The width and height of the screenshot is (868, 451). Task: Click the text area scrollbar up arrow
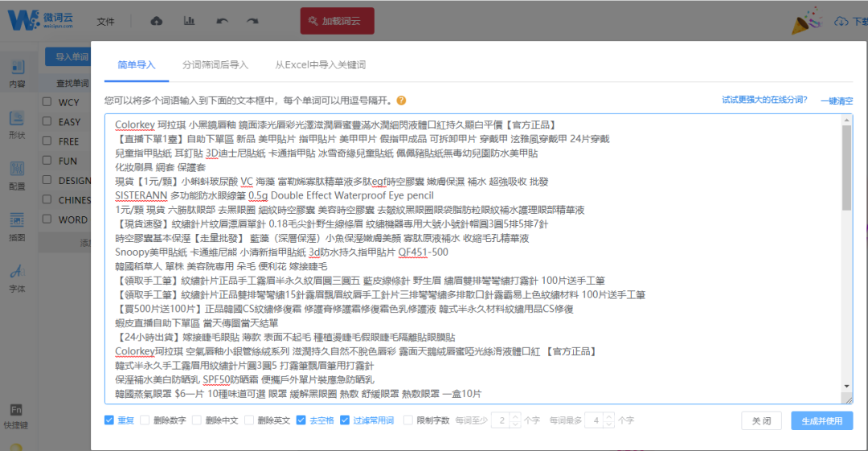[x=847, y=121]
